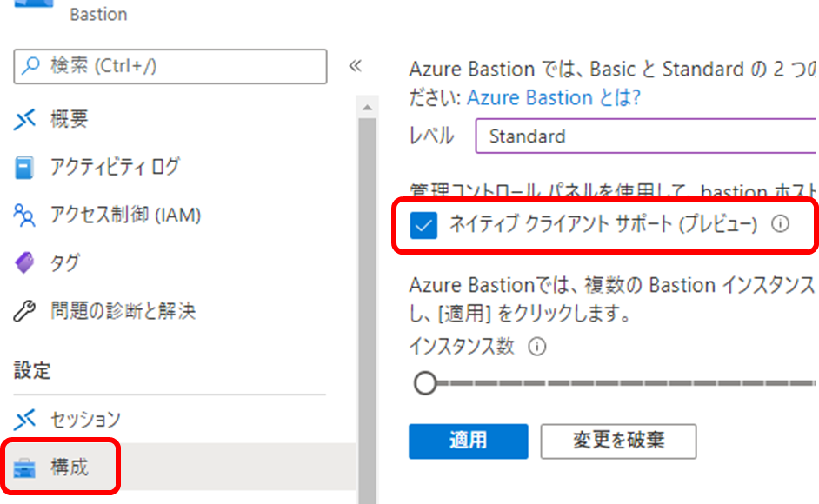Open アクセス制御 (IAM) page
Viewport: 819px width, 504px height.
coord(125,216)
